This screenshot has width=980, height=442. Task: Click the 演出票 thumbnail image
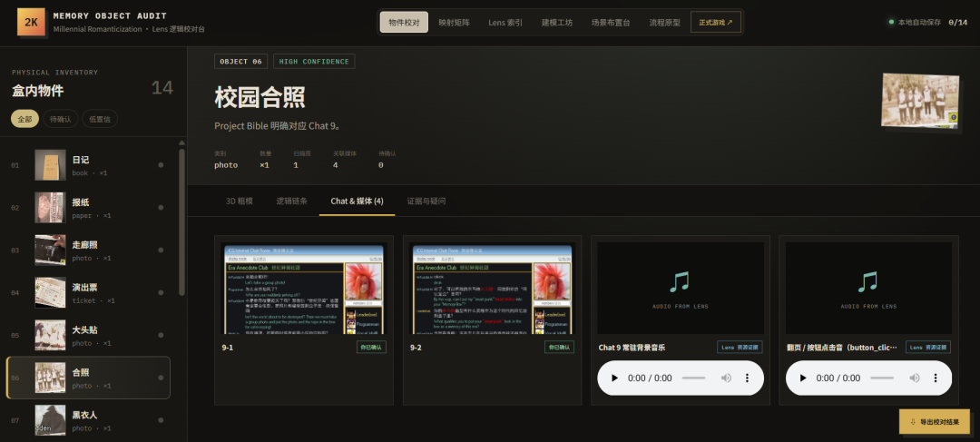tap(50, 292)
